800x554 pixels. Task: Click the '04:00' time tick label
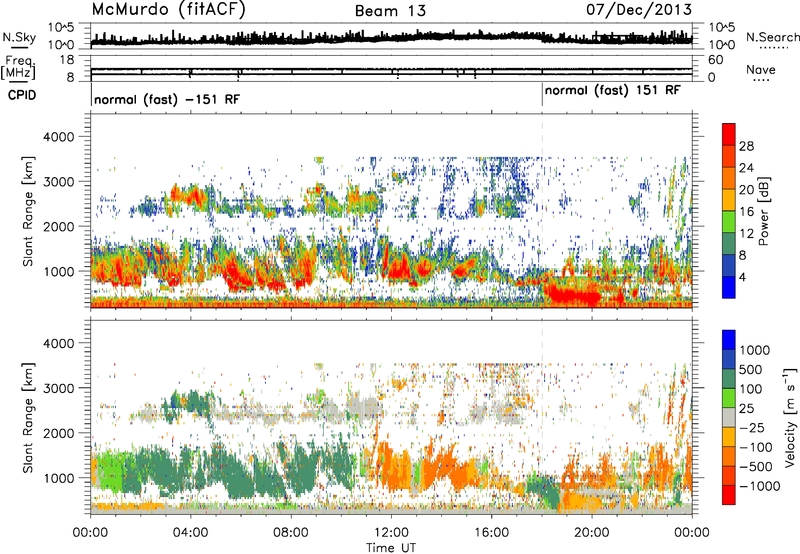tap(191, 533)
